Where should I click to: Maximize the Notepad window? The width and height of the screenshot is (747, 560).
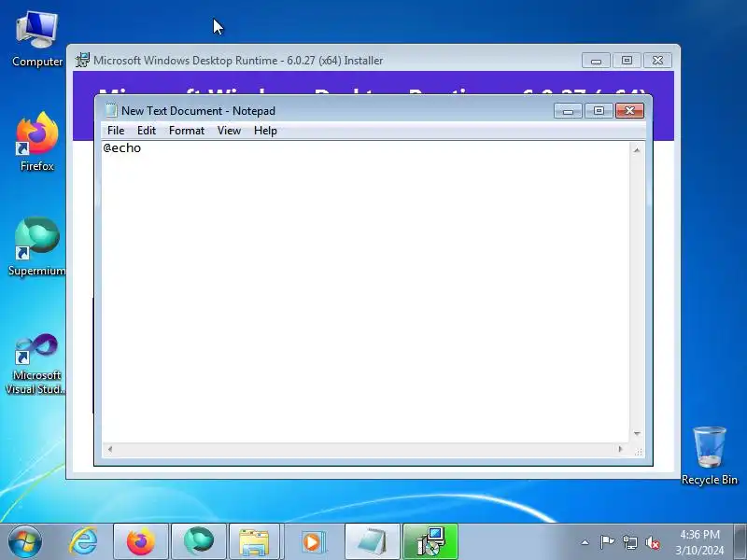pyautogui.click(x=599, y=111)
